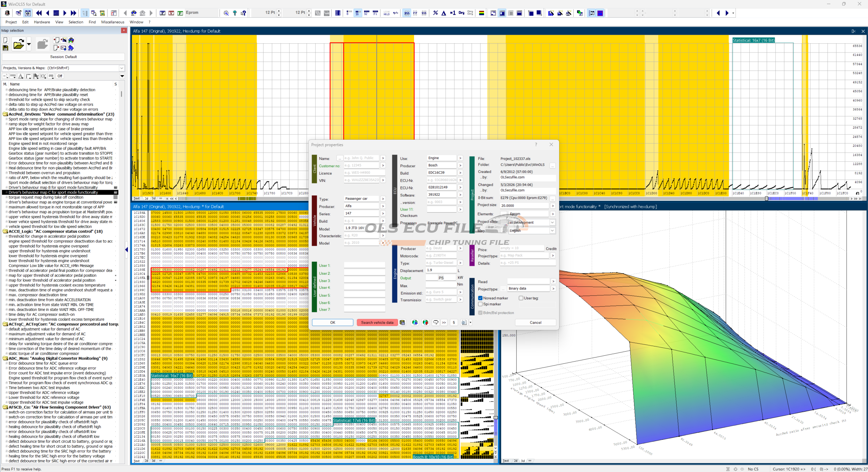Open the Project menu
Viewport: 868px width, 472px height.
point(11,22)
